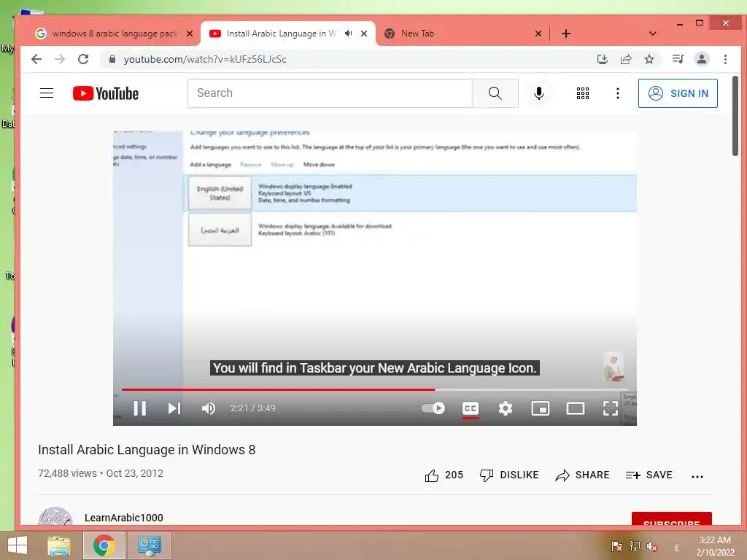Viewport: 747px width, 560px height.
Task: Open more actions ellipsis under video
Action: pos(697,476)
